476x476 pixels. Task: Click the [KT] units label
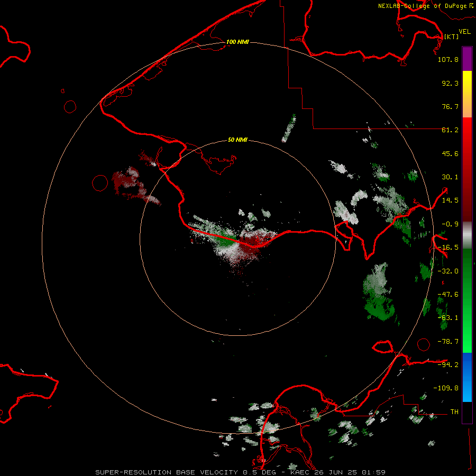point(451,36)
